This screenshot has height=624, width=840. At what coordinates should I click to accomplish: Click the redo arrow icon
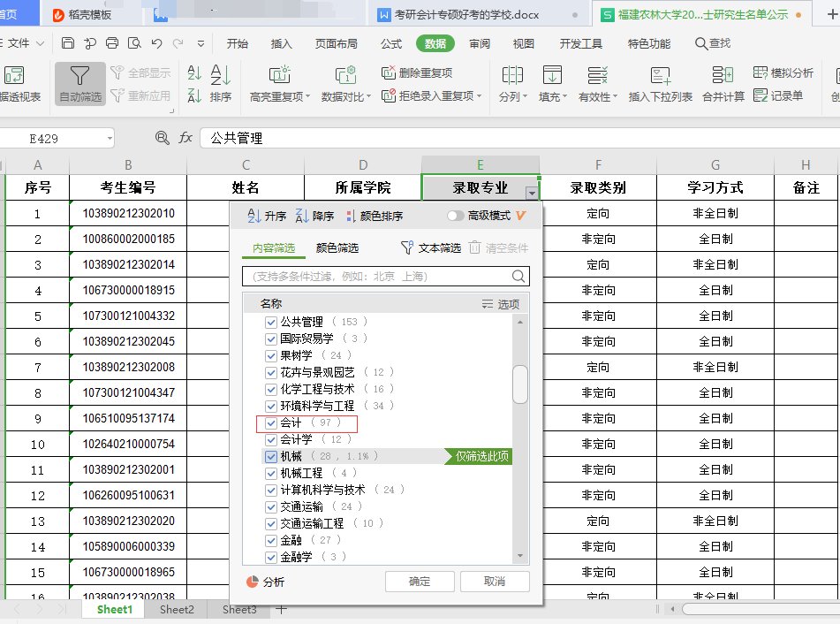pos(178,43)
